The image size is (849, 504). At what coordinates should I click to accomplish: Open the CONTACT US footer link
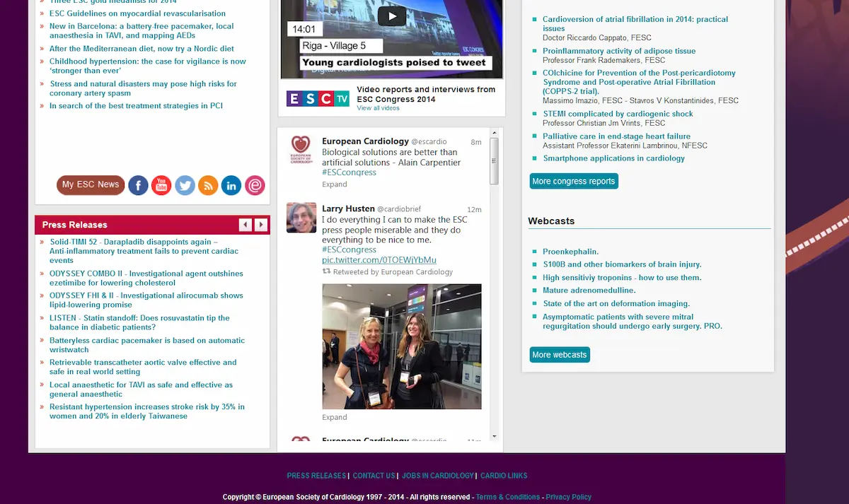tap(374, 476)
